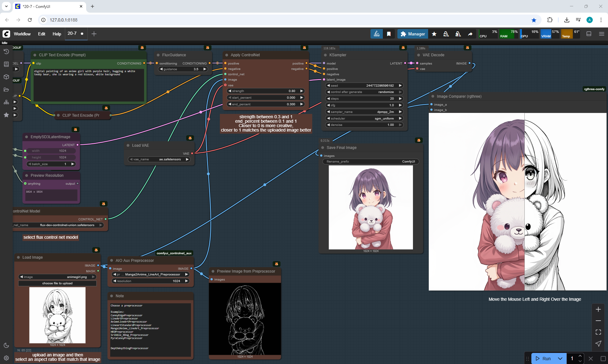This screenshot has width=608, height=364.
Task: Expand the Run button dropdown arrow
Action: (x=560, y=358)
